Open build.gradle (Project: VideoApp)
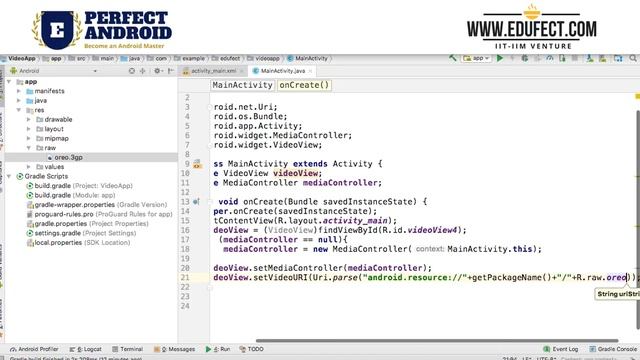The image size is (640, 360). point(80,186)
